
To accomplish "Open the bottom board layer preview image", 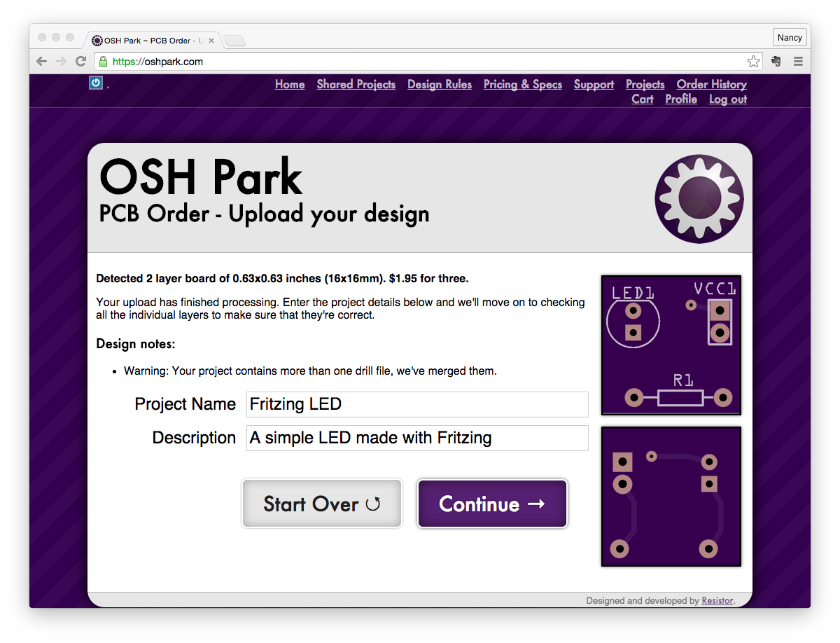I will [671, 497].
